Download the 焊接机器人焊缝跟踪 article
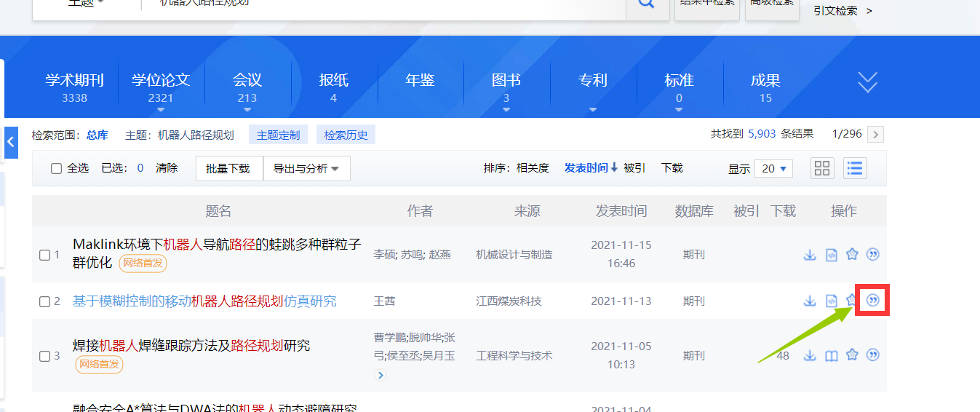Viewport: 980px width, 412px height. tap(810, 355)
